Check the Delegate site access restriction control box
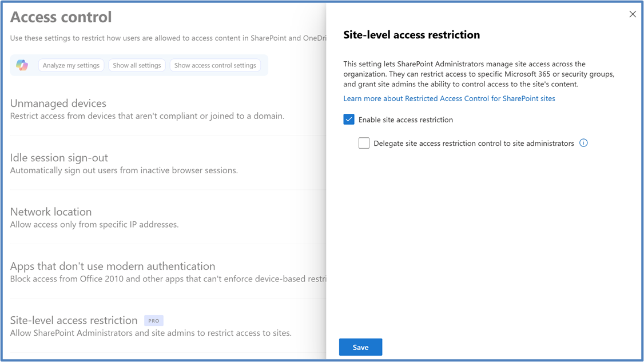Screen dimensions: 644x362 pyautogui.click(x=364, y=143)
